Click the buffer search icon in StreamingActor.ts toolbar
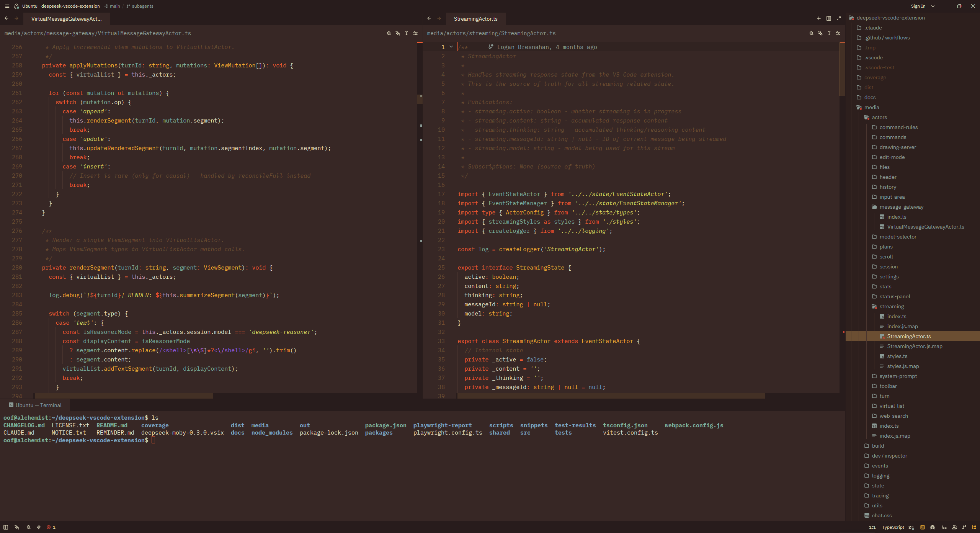The image size is (980, 533). coord(811,33)
